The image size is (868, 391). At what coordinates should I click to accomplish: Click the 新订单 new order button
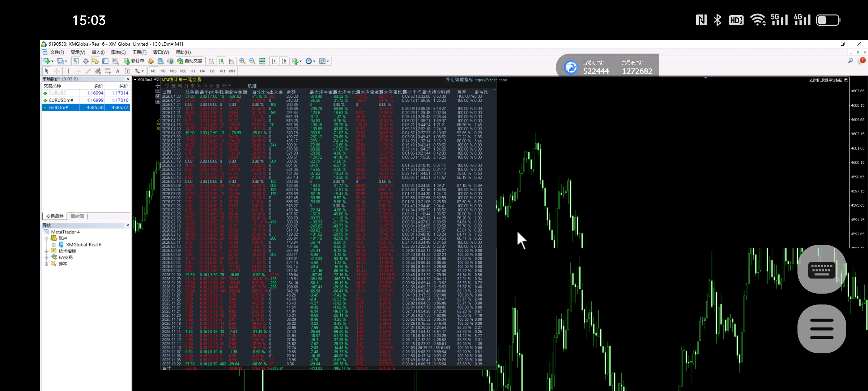134,61
